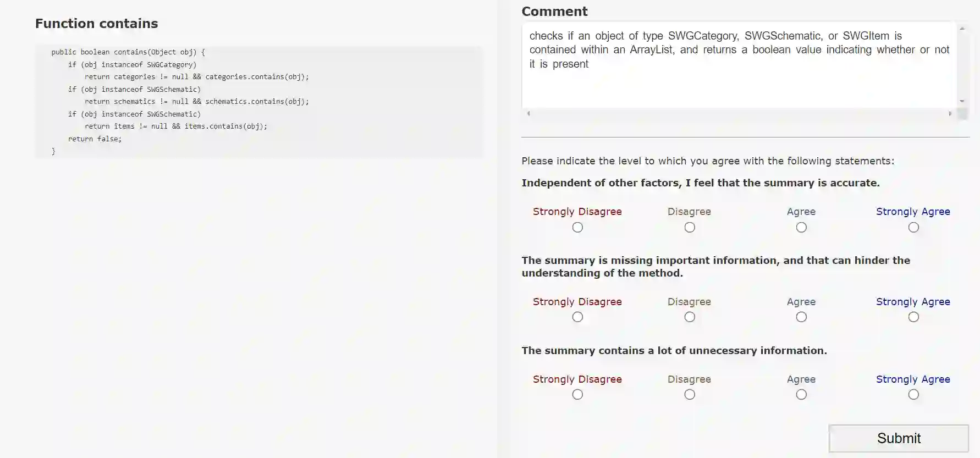Pick Strongly Agree for unnecessary information
Screen dimensions: 980x458
click(x=913, y=395)
